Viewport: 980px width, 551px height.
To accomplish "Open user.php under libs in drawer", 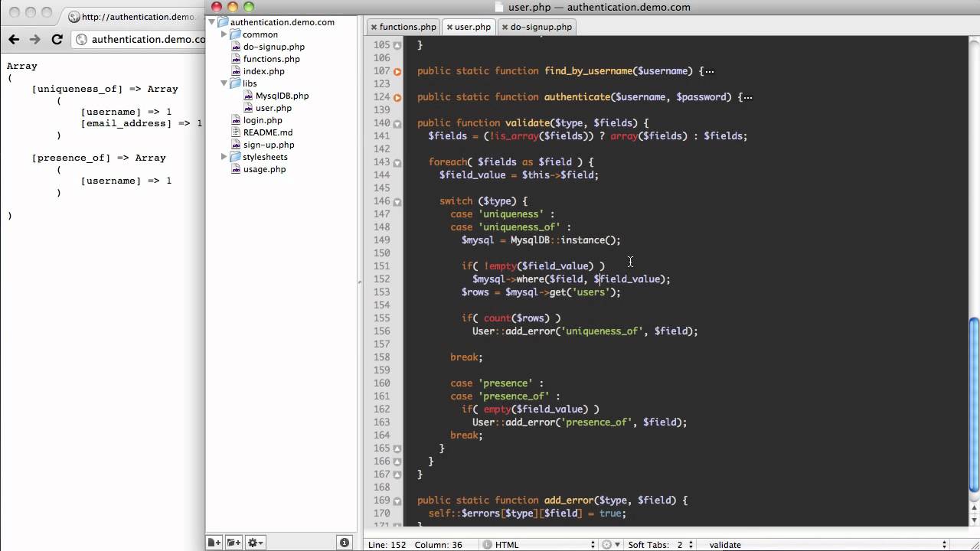I will (x=273, y=108).
